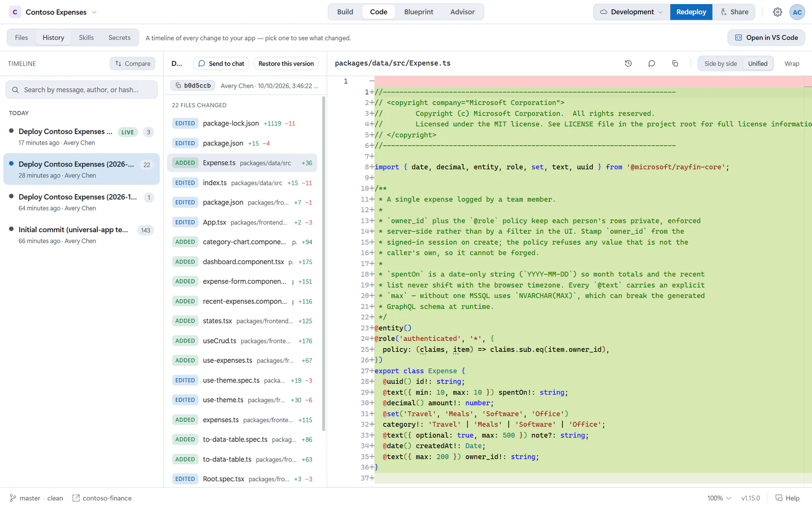Click the comment bubble icon in diff header
The height and width of the screenshot is (508, 812).
click(652, 63)
